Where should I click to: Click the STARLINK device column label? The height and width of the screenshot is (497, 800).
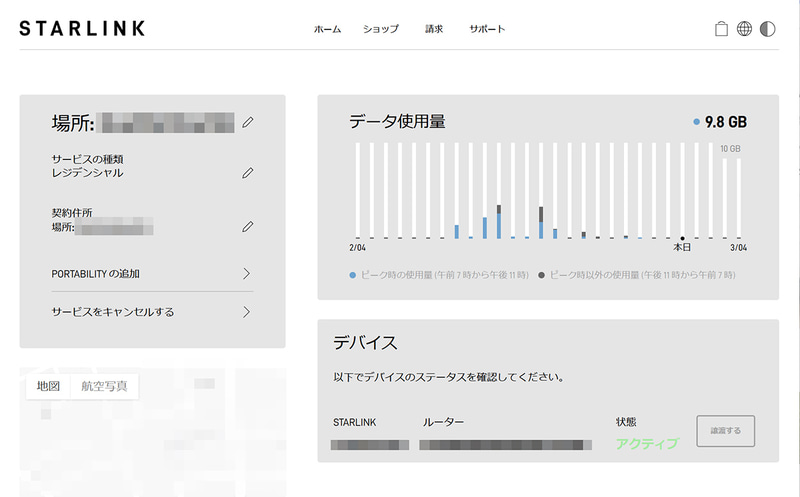(x=355, y=423)
